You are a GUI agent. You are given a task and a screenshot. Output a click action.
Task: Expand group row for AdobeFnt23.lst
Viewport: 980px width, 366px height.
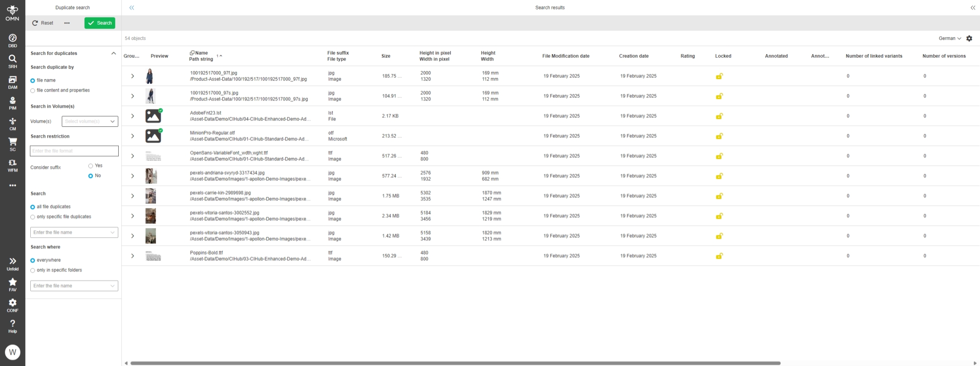coord(132,116)
